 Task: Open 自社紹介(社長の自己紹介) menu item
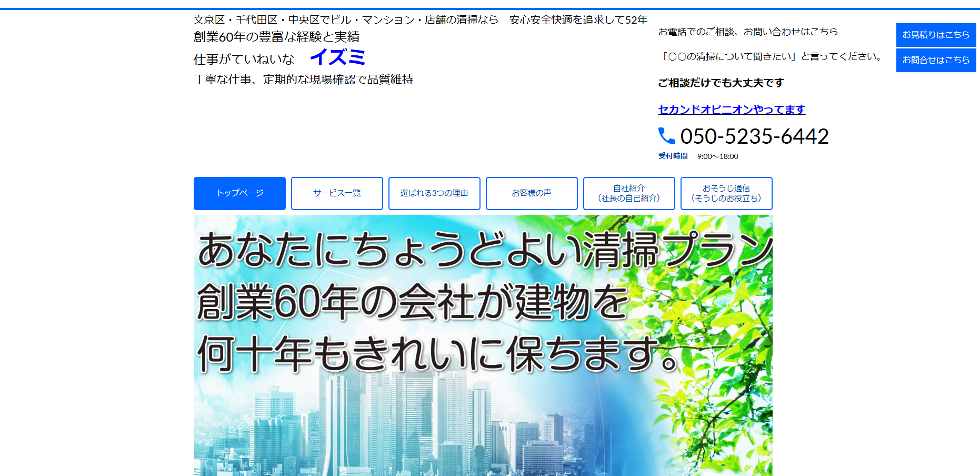pos(629,193)
